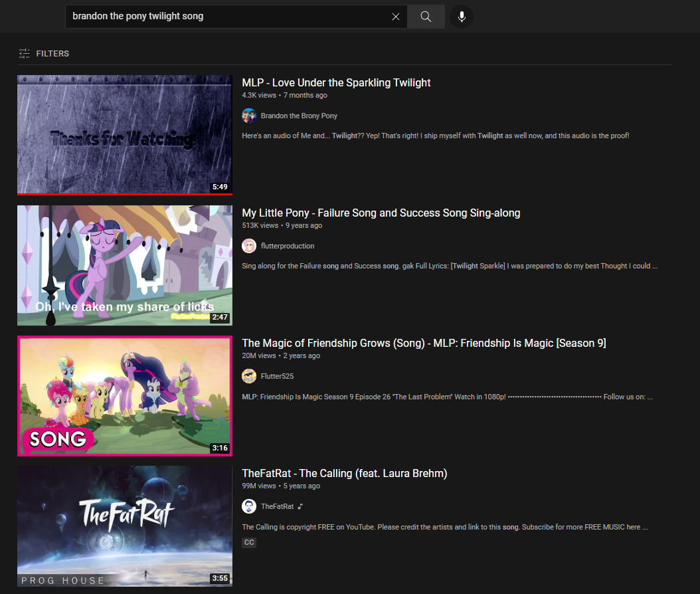Click the flutterproduction channel avatar
The image size is (700, 594).
(x=249, y=246)
